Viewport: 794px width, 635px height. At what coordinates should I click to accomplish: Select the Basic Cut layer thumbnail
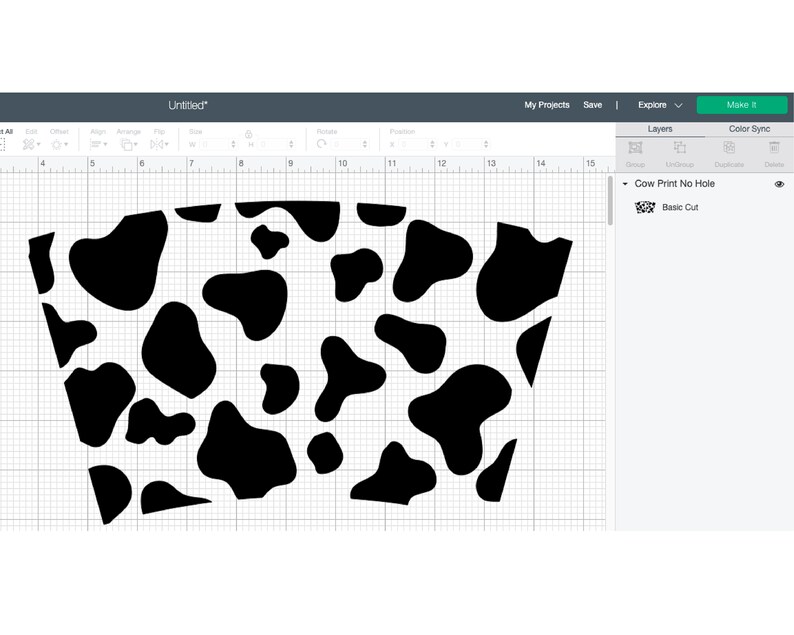tap(645, 207)
